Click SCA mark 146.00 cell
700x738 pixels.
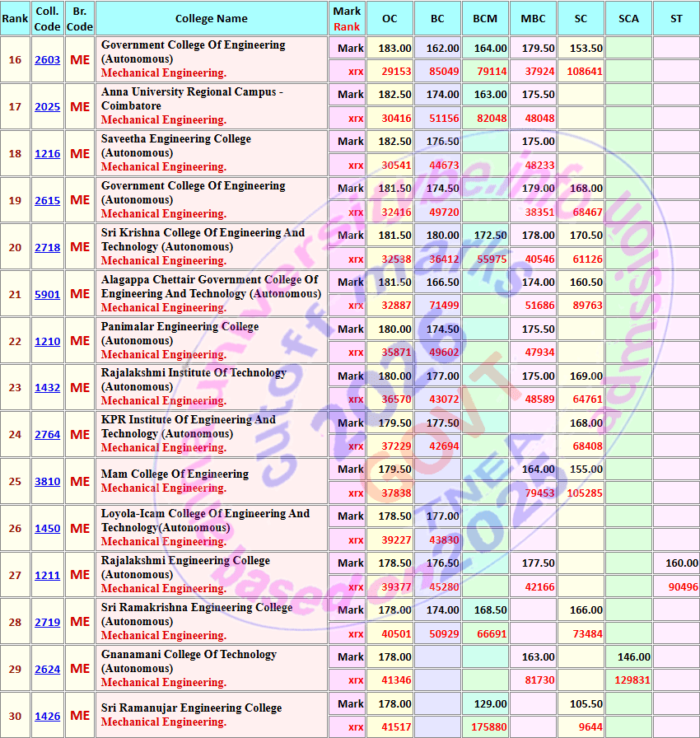pyautogui.click(x=628, y=657)
